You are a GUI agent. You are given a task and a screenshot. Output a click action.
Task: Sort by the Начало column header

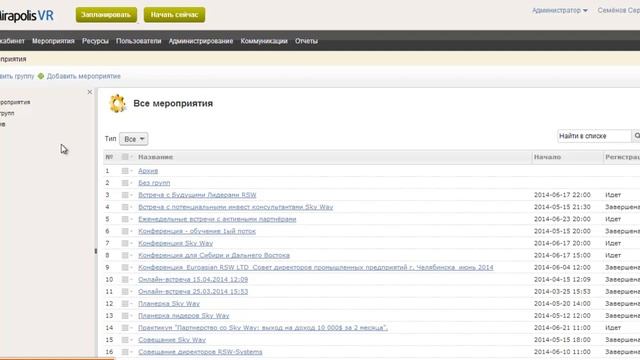pyautogui.click(x=547, y=157)
